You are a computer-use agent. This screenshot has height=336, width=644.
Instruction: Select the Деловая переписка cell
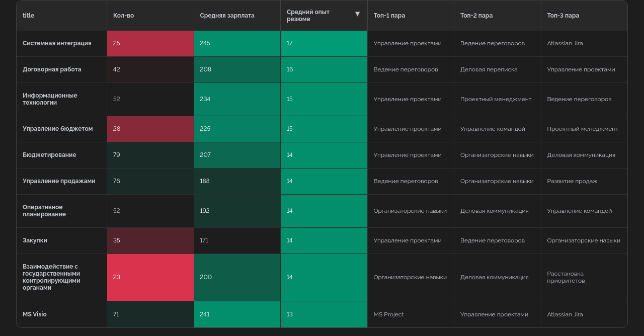coord(489,69)
